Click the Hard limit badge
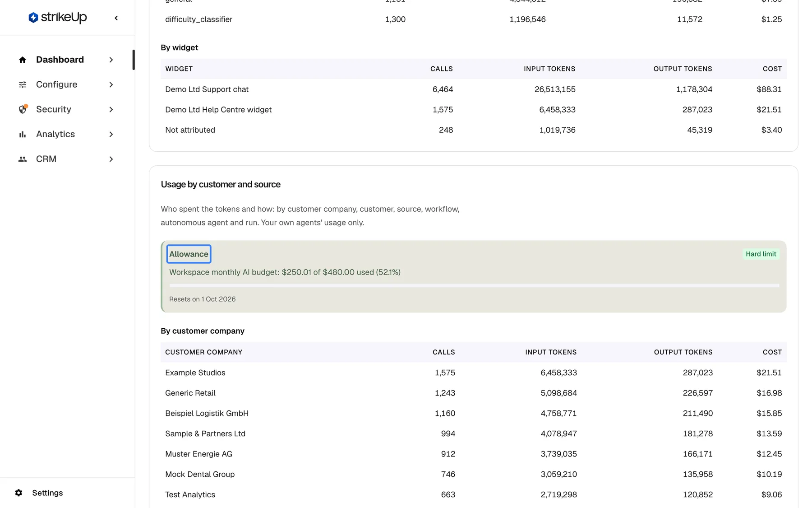Viewport: 812px width, 508px height. (761, 254)
